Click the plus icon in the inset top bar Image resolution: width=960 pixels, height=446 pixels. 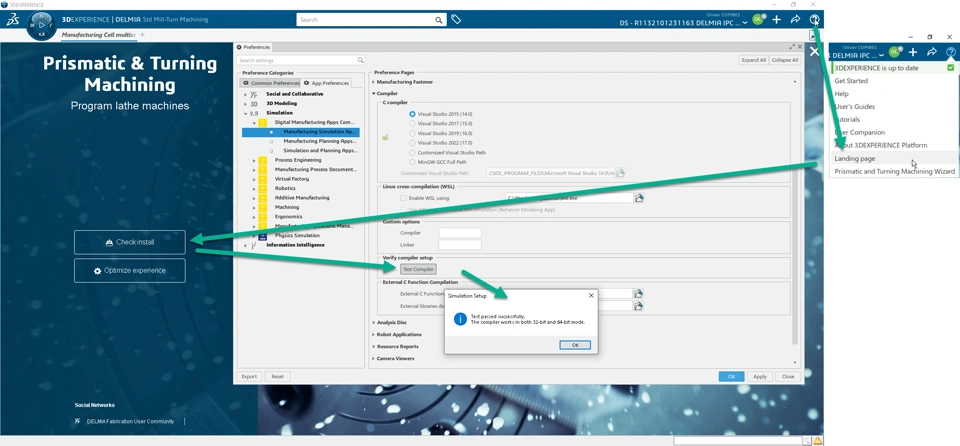click(x=913, y=52)
